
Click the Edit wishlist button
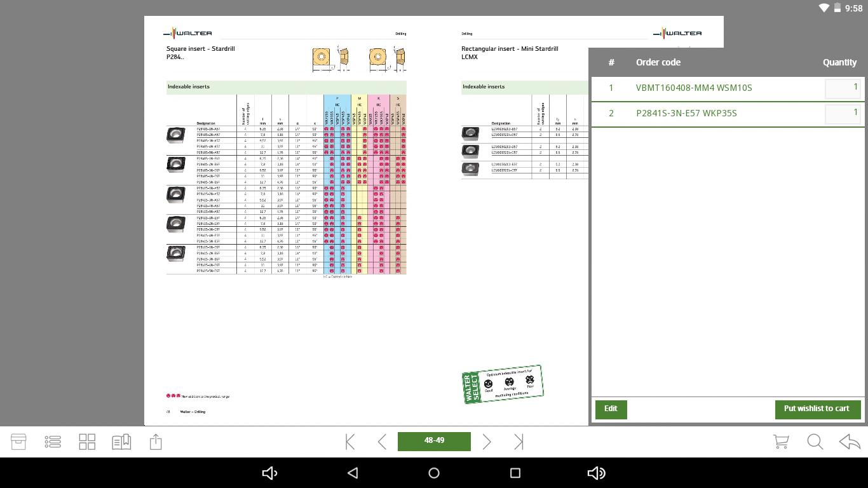click(x=611, y=409)
